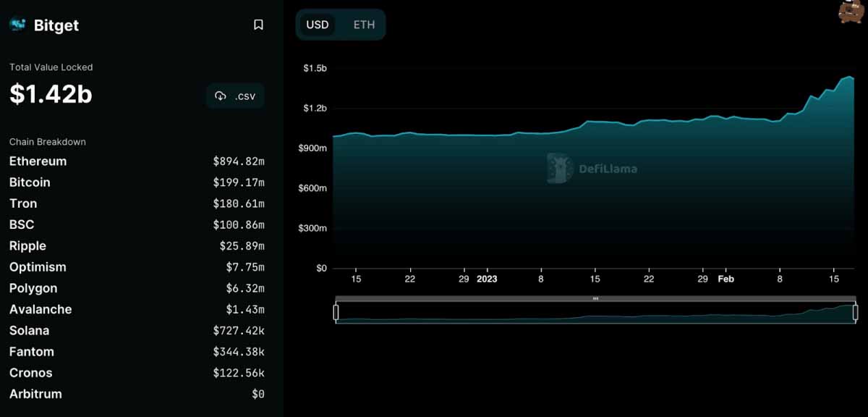Switch chart denomination to USD
868x417 pixels.
[x=318, y=25]
